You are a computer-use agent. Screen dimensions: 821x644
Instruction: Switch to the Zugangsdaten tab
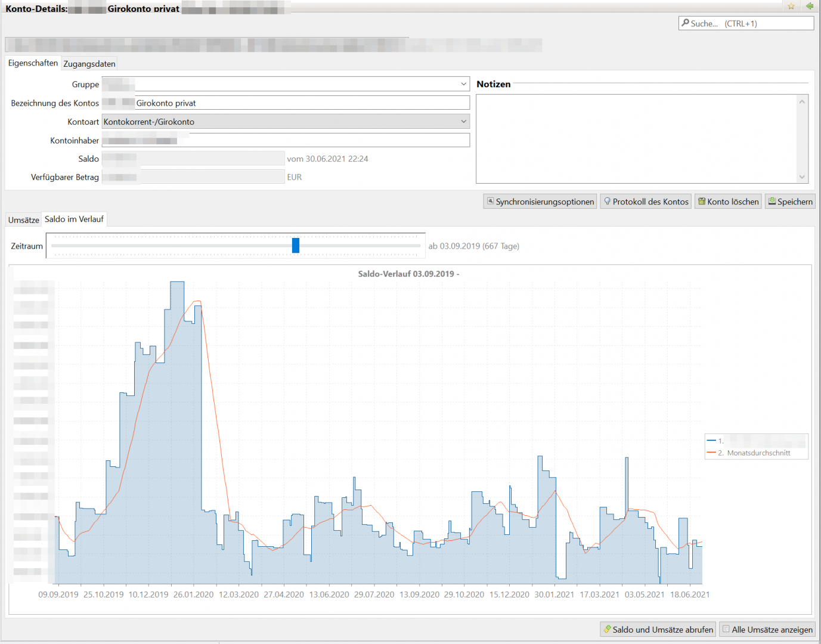89,64
